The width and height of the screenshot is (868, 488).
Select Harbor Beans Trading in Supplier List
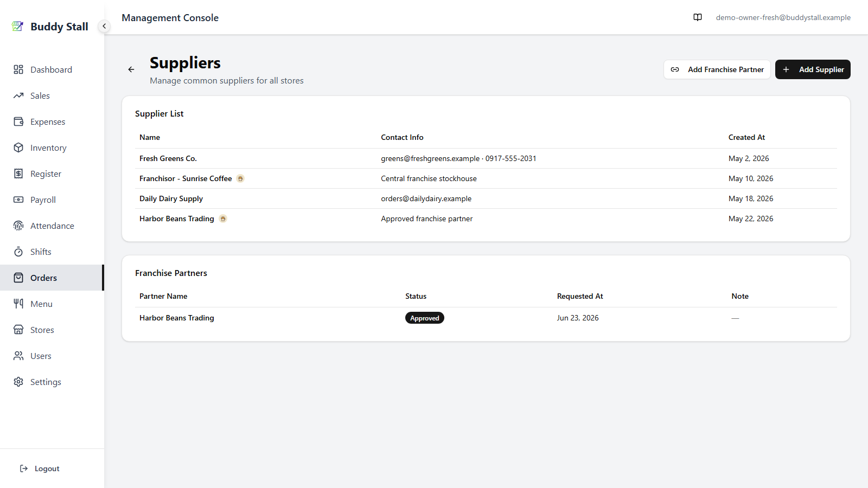point(177,219)
